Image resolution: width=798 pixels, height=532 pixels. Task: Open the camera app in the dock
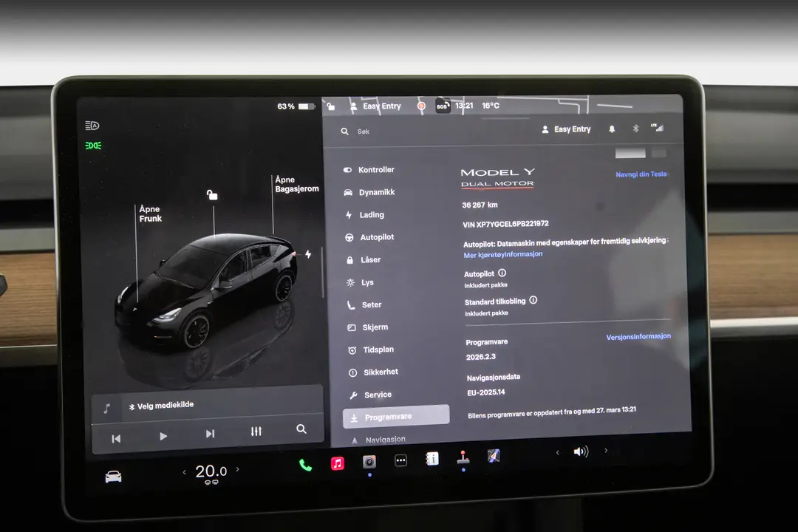(x=369, y=462)
